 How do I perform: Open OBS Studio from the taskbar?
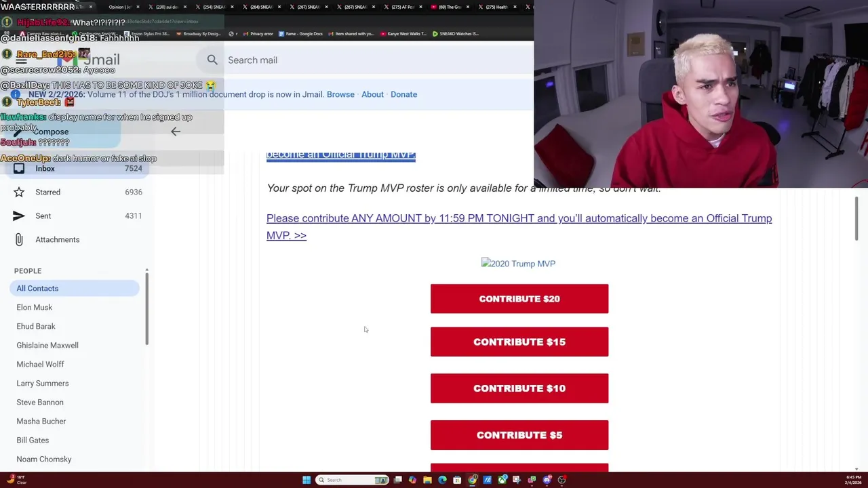click(561, 480)
